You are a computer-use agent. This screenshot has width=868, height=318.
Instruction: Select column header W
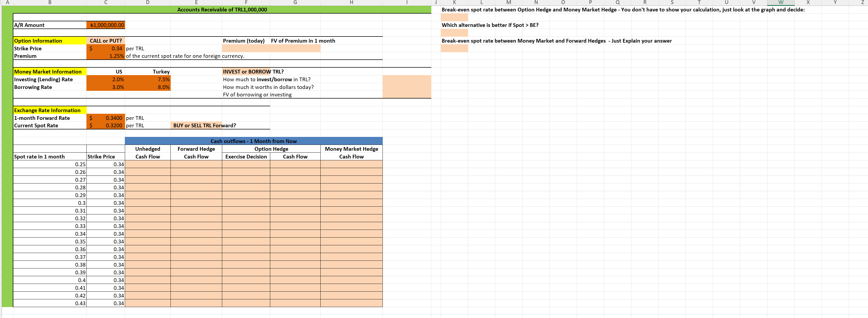tap(781, 2)
